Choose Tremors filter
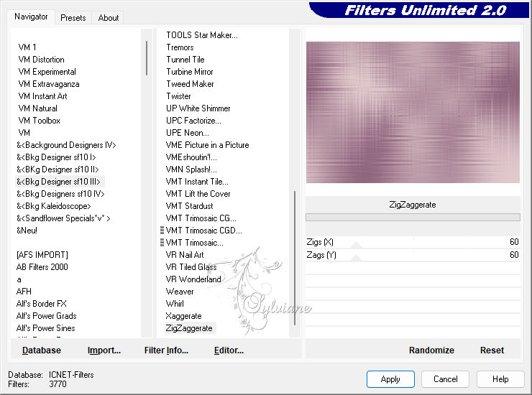Screen dimensions: 532x395 [180, 47]
